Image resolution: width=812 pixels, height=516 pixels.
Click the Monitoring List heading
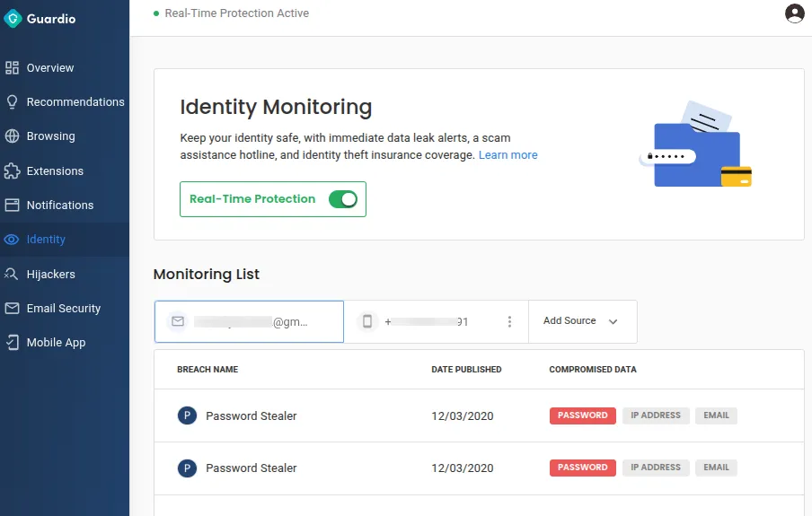pos(206,274)
